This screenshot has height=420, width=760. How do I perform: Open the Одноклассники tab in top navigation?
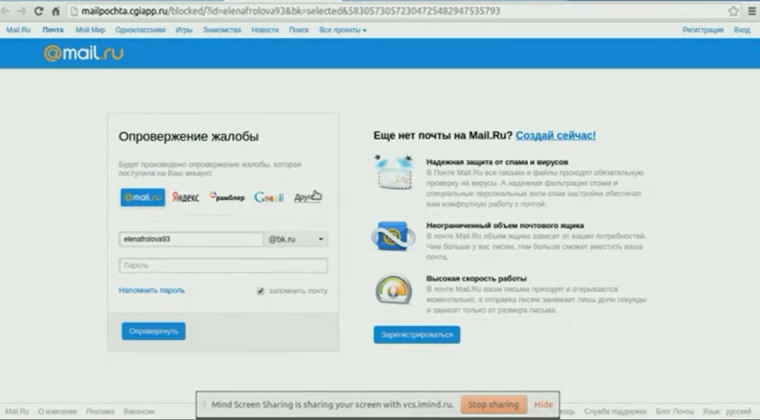133,30
